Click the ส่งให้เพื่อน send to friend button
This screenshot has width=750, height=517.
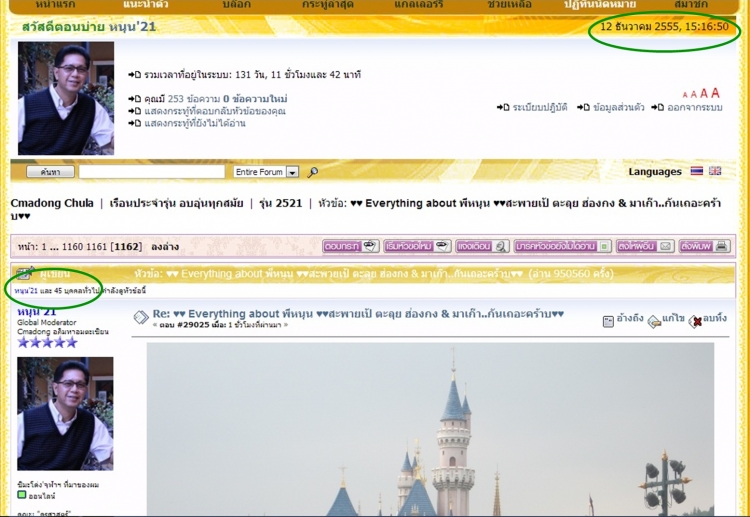pos(645,246)
